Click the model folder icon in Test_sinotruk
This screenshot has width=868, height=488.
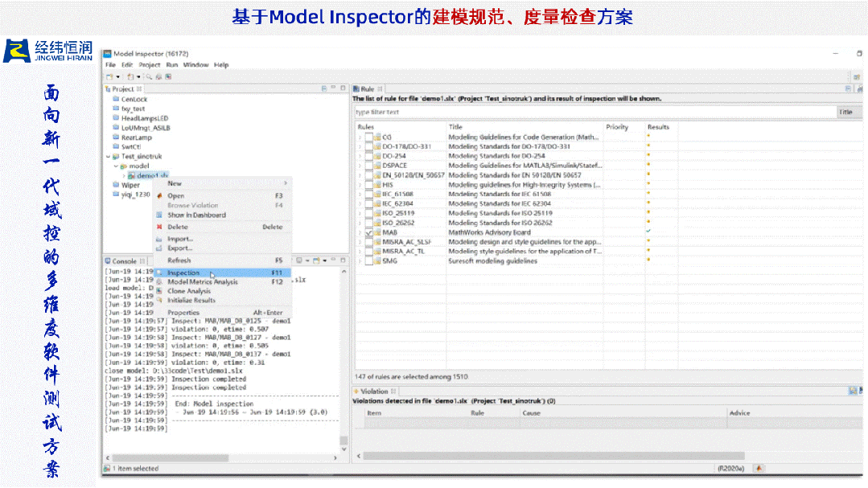124,166
